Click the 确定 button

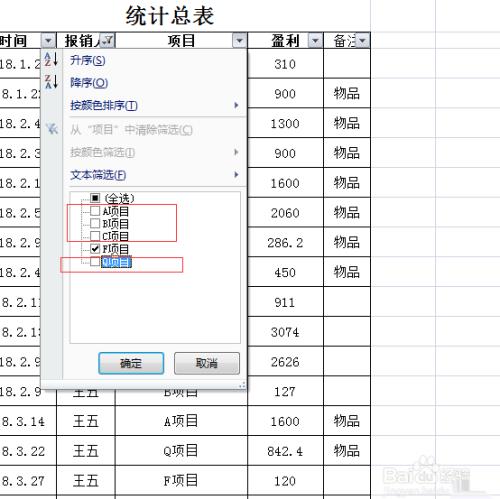click(131, 363)
